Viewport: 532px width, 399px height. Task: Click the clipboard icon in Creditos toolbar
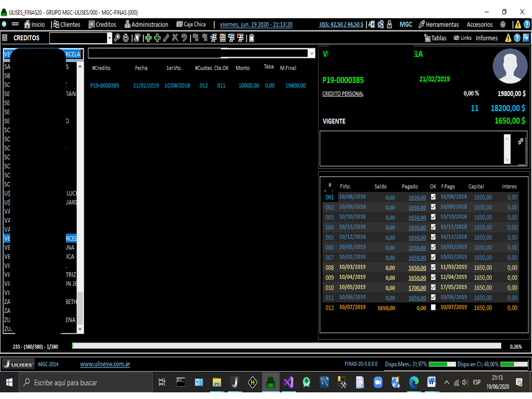[x=252, y=38]
